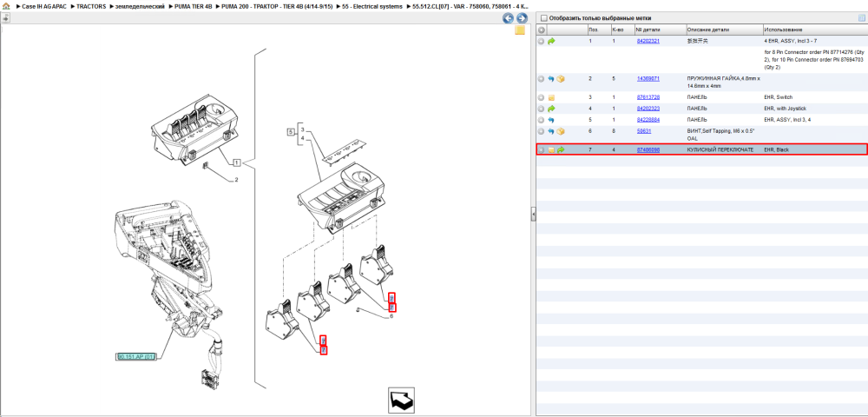Click green arrow for part 87486098
Screen dimensions: 868x417
(561, 149)
